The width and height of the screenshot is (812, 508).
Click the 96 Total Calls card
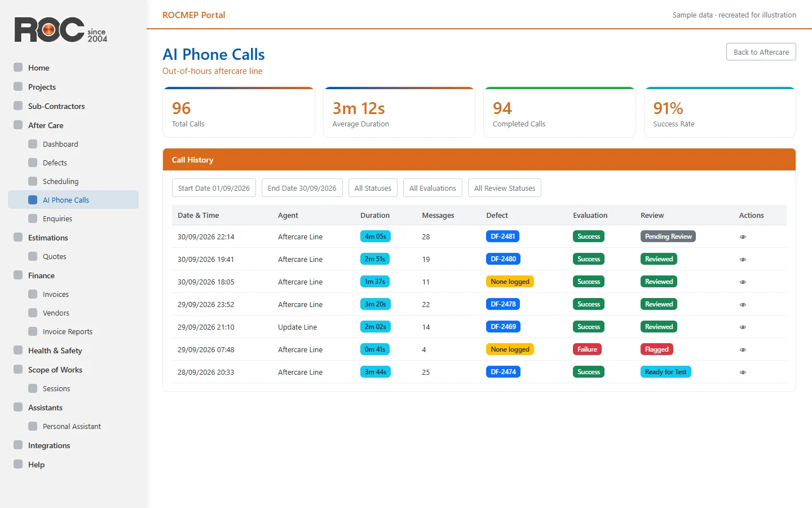(239, 112)
